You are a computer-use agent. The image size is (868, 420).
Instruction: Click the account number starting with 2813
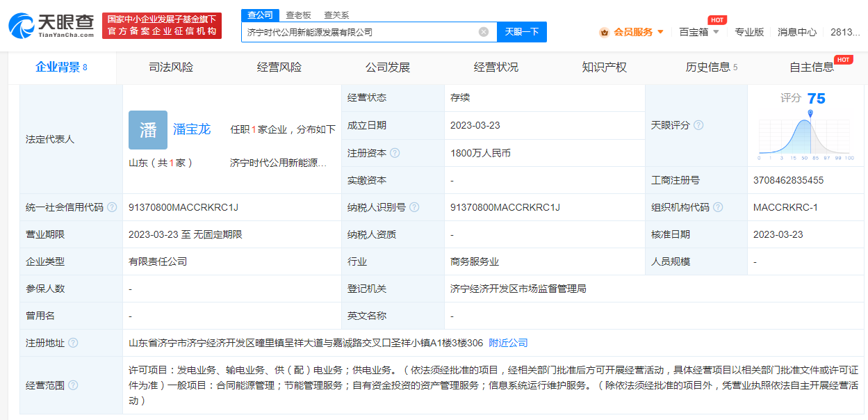[x=845, y=32]
